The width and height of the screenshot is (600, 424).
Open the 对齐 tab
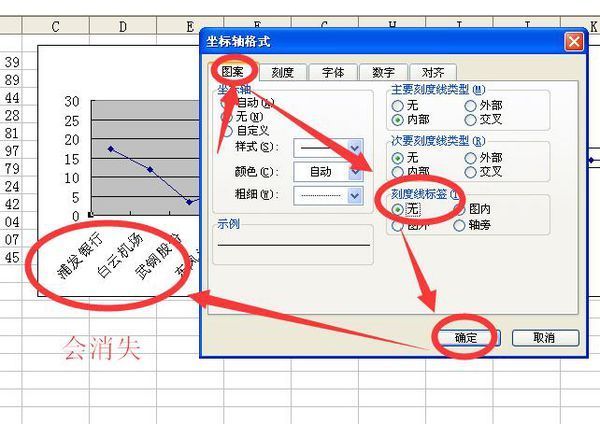(x=433, y=72)
